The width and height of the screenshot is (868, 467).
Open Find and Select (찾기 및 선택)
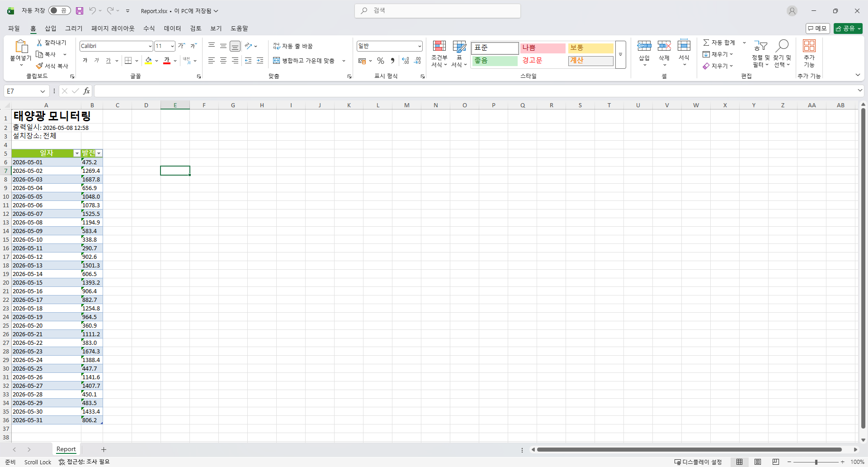click(x=782, y=54)
